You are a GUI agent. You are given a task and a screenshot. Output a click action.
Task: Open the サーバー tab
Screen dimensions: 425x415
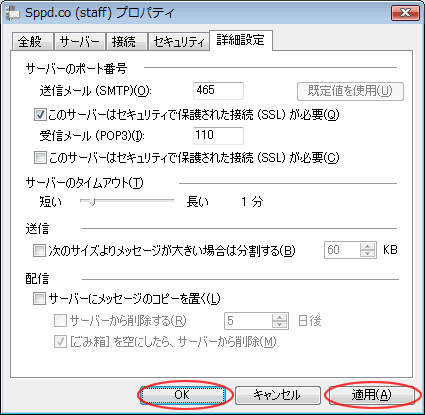point(80,42)
